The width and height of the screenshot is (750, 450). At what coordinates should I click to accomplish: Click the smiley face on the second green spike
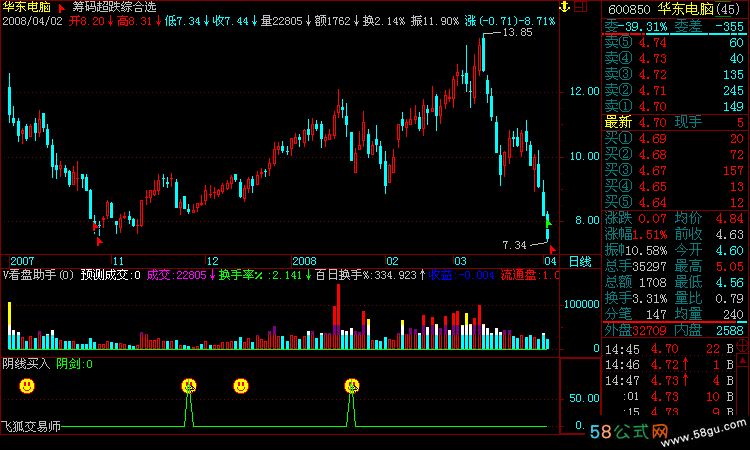(x=352, y=385)
